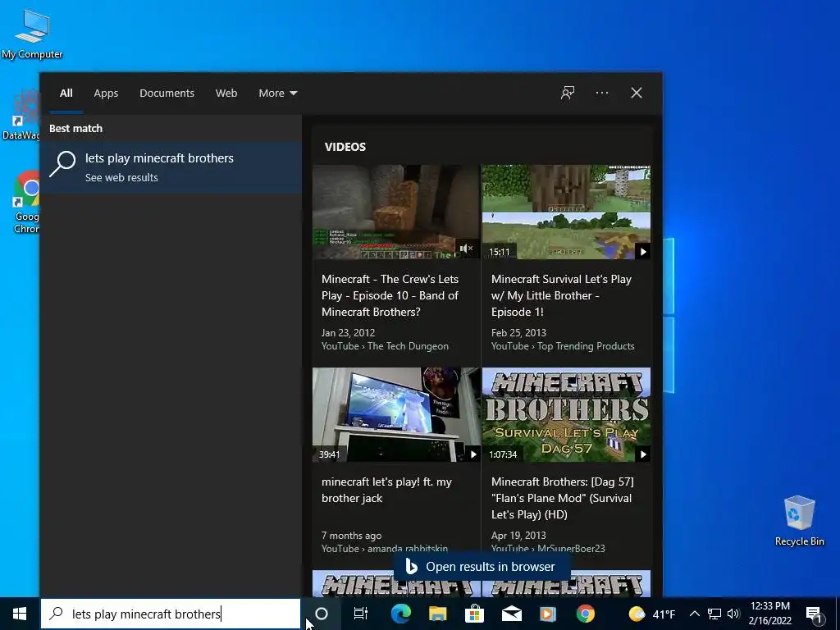
Task: Open the Minecraft Brothers Dag 57 thumbnail
Action: click(566, 414)
